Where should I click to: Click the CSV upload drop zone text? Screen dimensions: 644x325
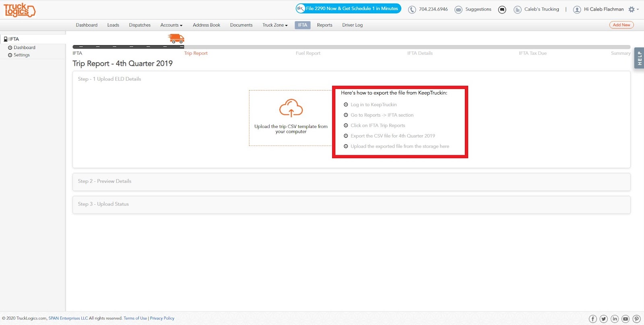(291, 129)
